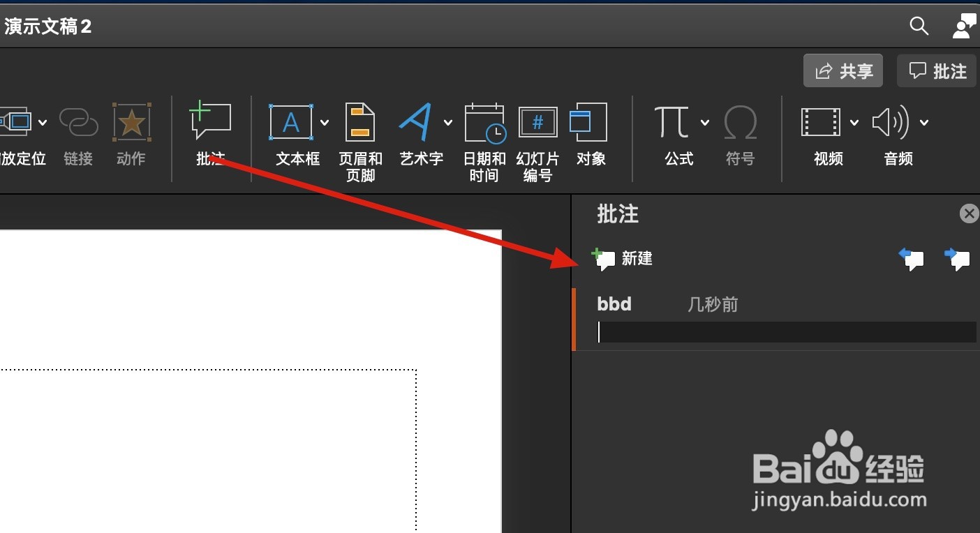Expand the 文本框 dropdown arrow
This screenshot has width=980, height=533.
coord(325,123)
